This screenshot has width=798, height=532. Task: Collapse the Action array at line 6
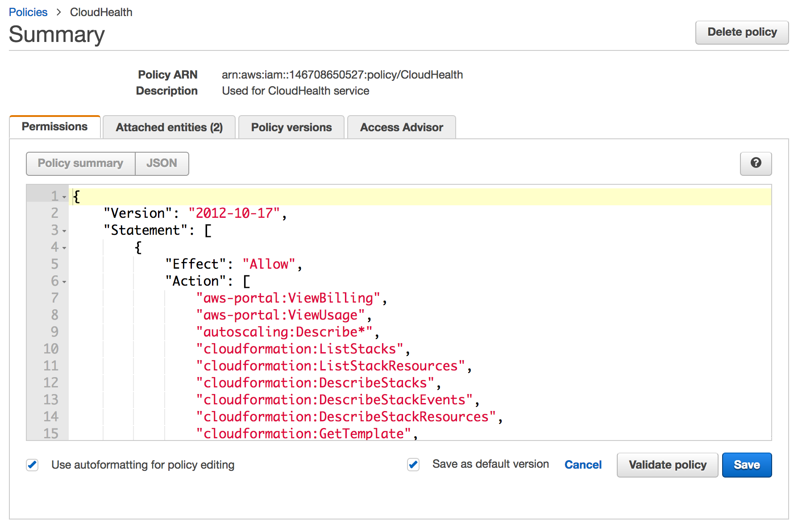click(65, 282)
